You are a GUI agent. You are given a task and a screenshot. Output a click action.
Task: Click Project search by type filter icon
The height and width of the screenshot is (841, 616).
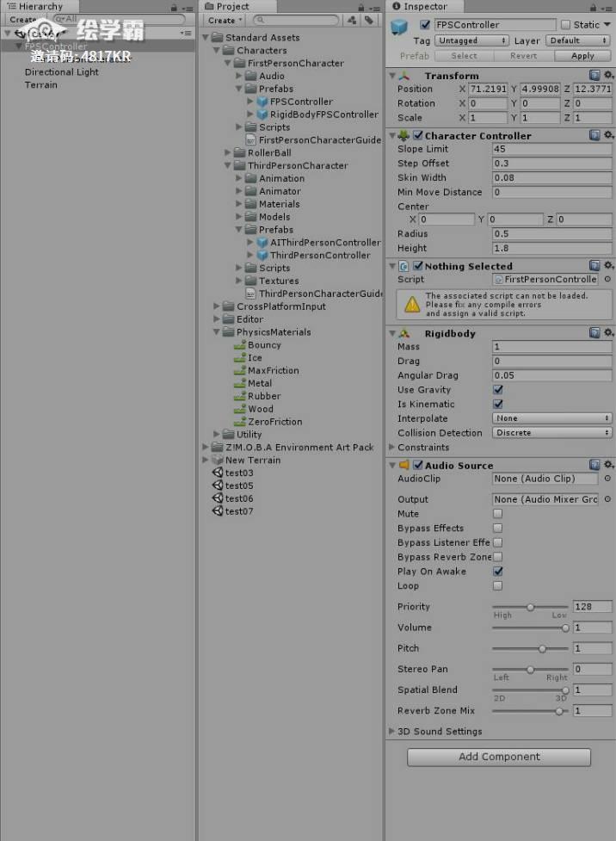352,21
